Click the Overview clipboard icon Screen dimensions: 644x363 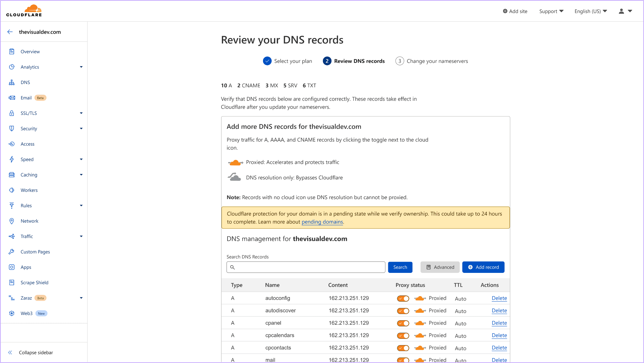12,51
